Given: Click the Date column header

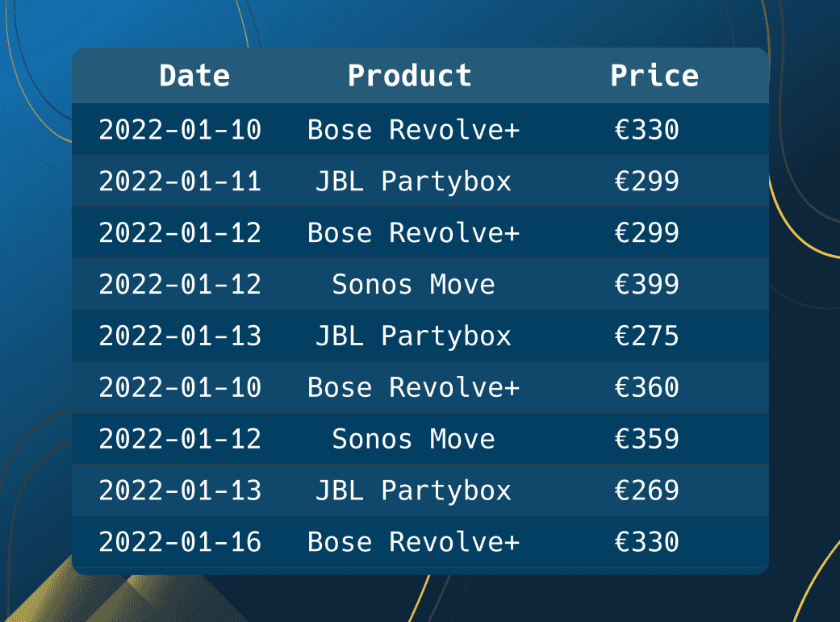Looking at the screenshot, I should tap(194, 76).
